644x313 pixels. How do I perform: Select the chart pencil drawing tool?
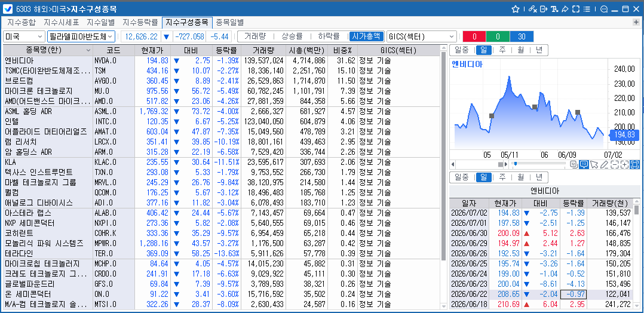point(604,165)
